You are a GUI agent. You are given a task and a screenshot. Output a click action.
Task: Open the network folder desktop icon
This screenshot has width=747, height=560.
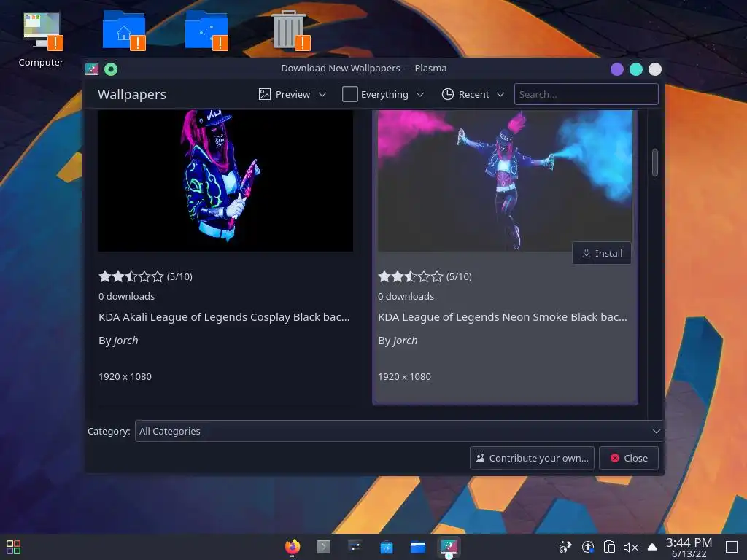tap(206, 30)
